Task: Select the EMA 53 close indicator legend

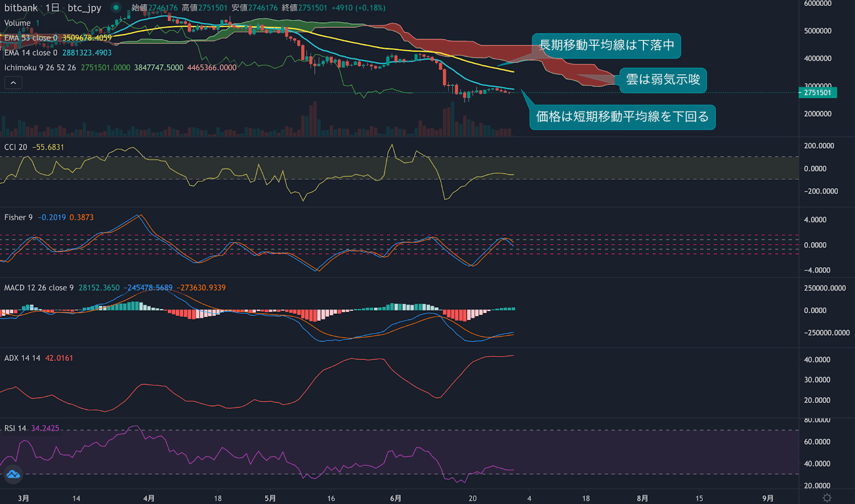Action: tap(30, 38)
